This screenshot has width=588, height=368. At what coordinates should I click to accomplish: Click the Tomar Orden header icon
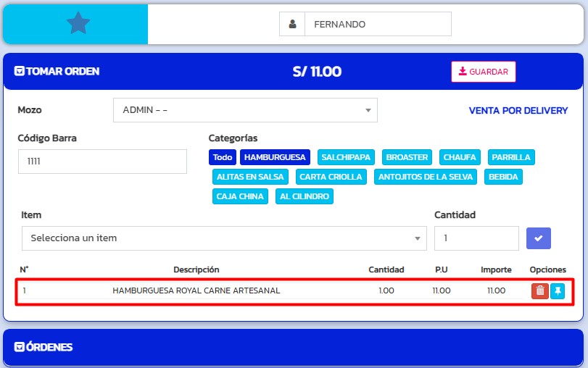click(20, 72)
